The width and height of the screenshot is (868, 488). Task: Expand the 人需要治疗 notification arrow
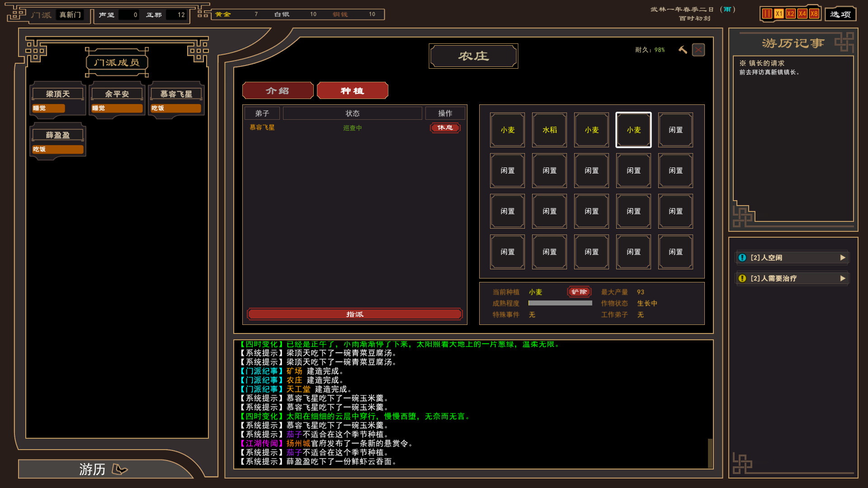[x=843, y=278]
